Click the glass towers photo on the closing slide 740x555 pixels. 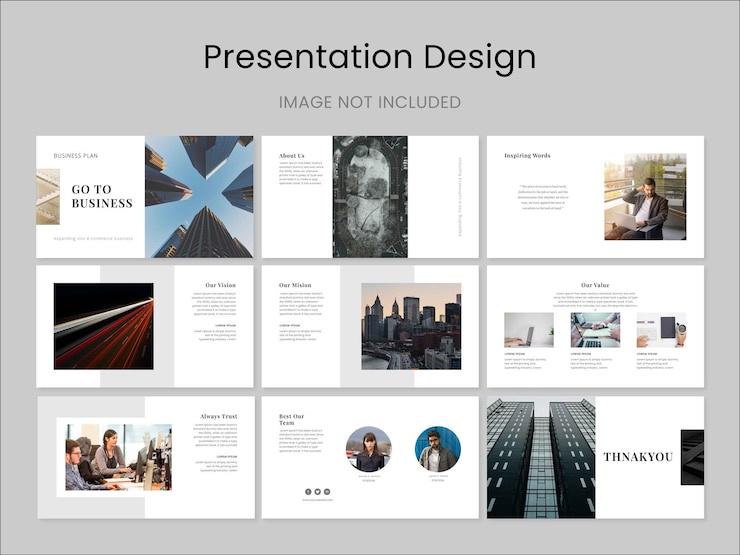(x=541, y=457)
